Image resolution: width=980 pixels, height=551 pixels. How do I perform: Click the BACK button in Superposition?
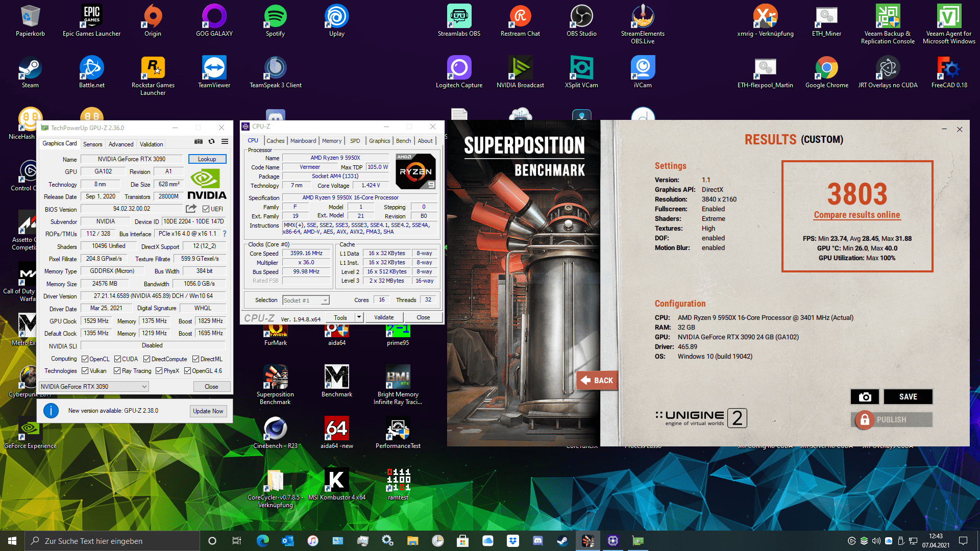tap(597, 381)
